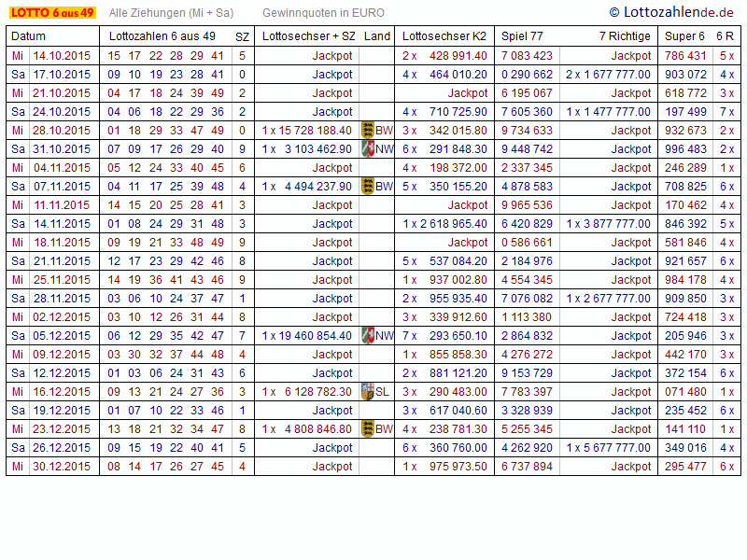Viewport: 747px width, 560px height.
Task: Click the NW state flag in the 31.10.2015 row
Action: [367, 149]
